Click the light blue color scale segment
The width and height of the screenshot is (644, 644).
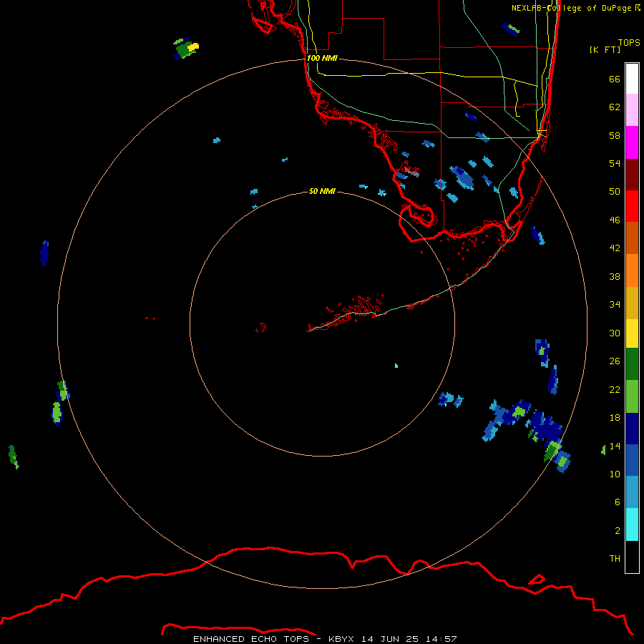point(632,492)
